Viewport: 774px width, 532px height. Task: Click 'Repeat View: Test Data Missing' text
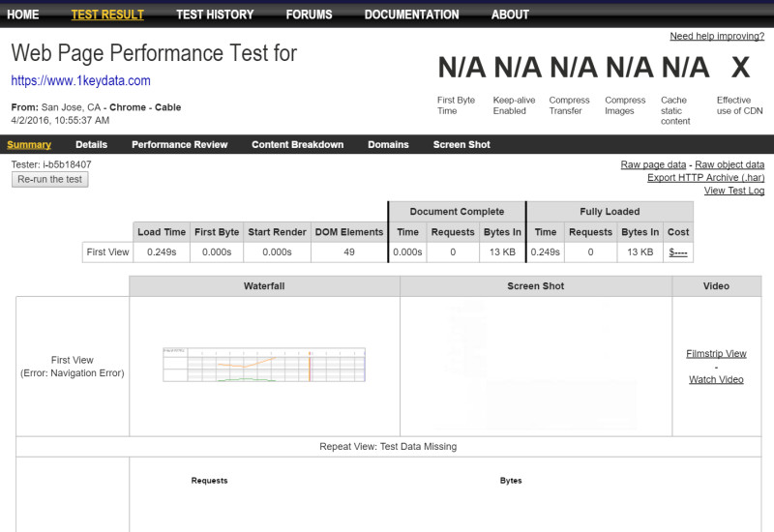pos(388,447)
